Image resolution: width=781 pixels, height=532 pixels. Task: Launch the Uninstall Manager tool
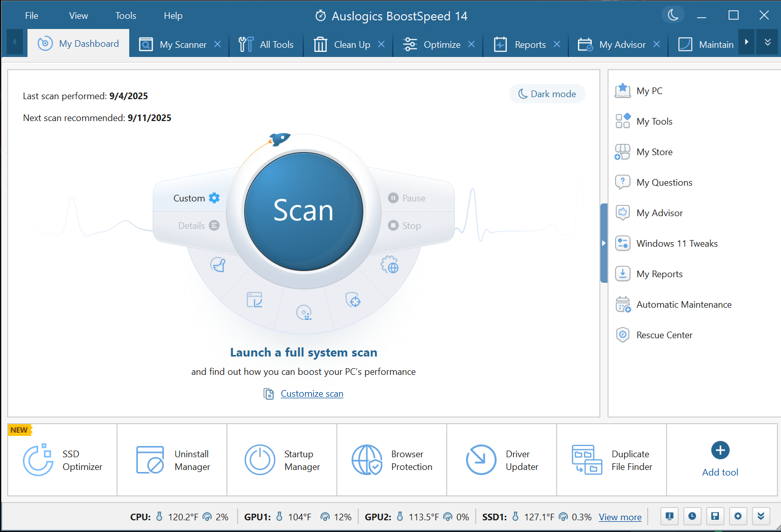point(172,460)
